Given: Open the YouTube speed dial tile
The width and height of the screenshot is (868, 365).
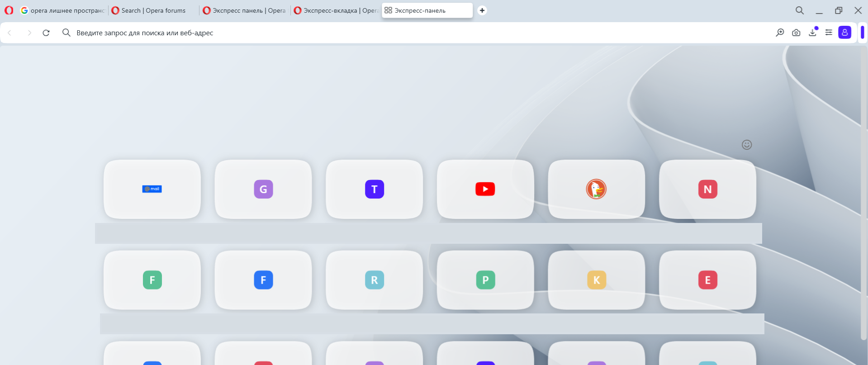Looking at the screenshot, I should [485, 189].
